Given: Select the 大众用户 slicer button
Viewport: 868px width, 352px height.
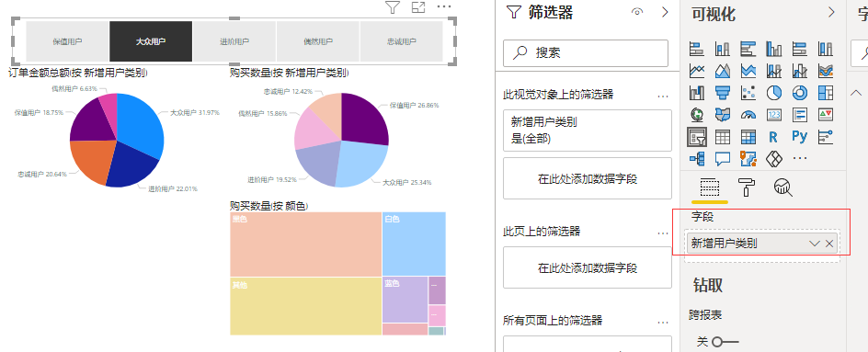Looking at the screenshot, I should click(151, 41).
